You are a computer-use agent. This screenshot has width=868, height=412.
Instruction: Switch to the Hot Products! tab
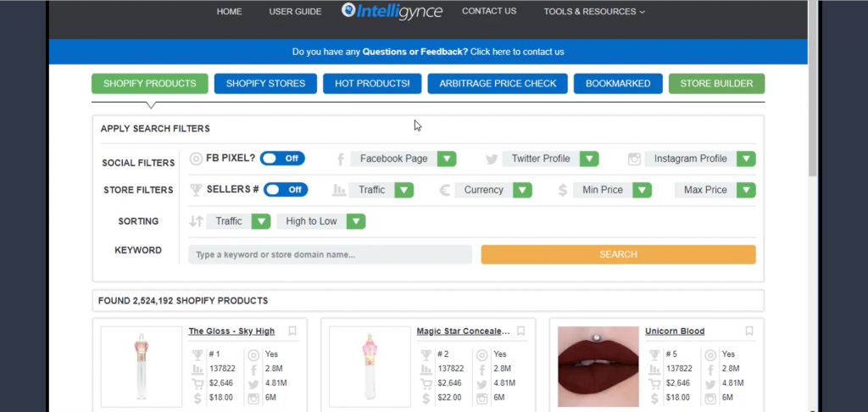(372, 84)
